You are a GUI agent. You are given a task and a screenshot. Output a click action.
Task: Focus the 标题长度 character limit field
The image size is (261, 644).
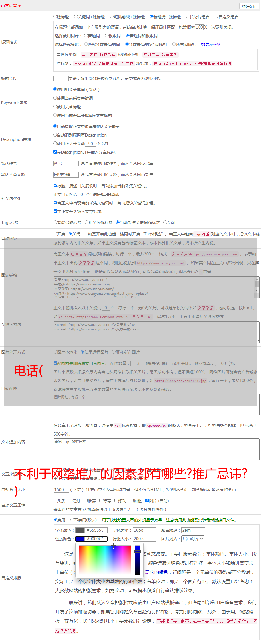click(61, 78)
